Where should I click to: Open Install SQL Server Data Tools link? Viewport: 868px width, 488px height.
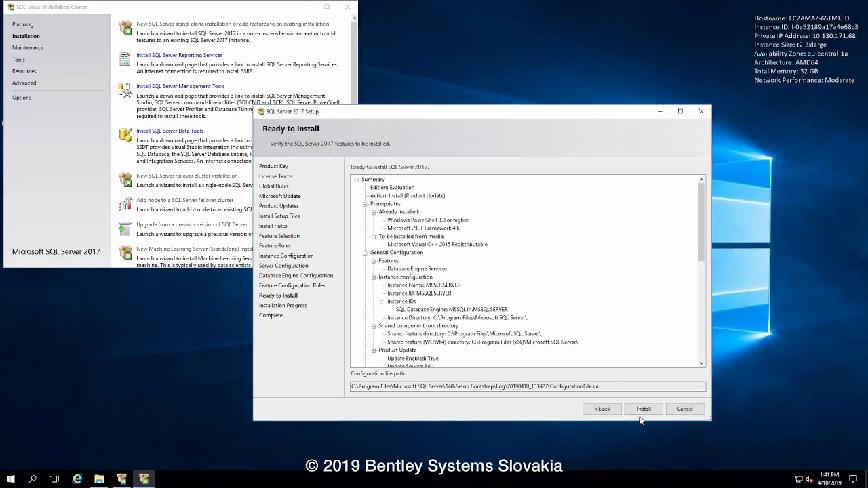[x=170, y=131]
